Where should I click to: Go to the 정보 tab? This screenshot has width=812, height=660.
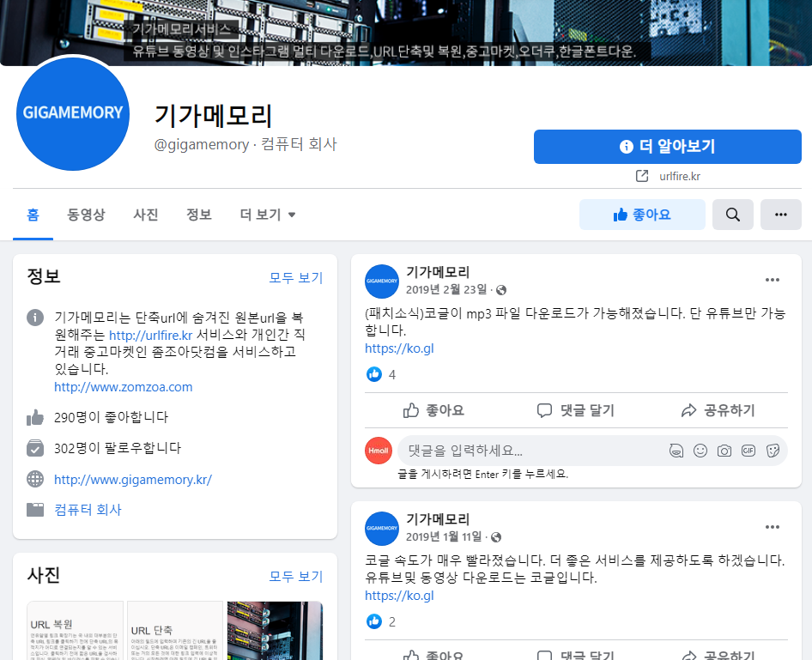(x=199, y=215)
